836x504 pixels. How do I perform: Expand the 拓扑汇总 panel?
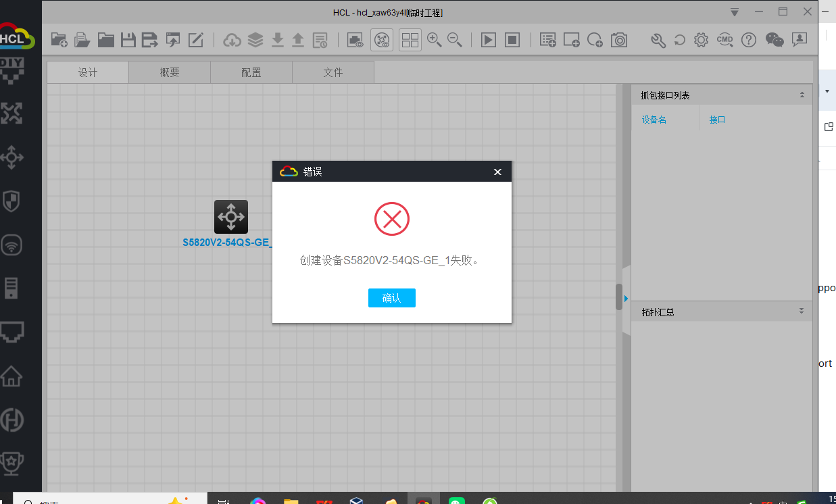click(x=802, y=311)
